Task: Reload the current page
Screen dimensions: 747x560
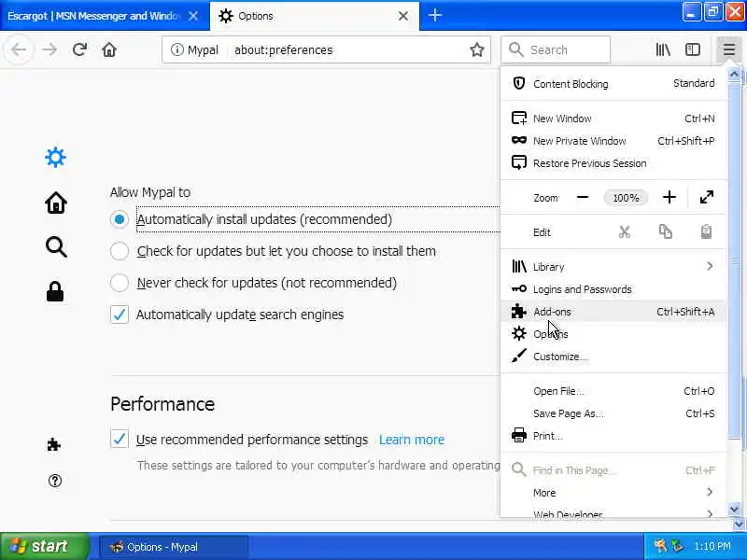Action: tap(79, 49)
